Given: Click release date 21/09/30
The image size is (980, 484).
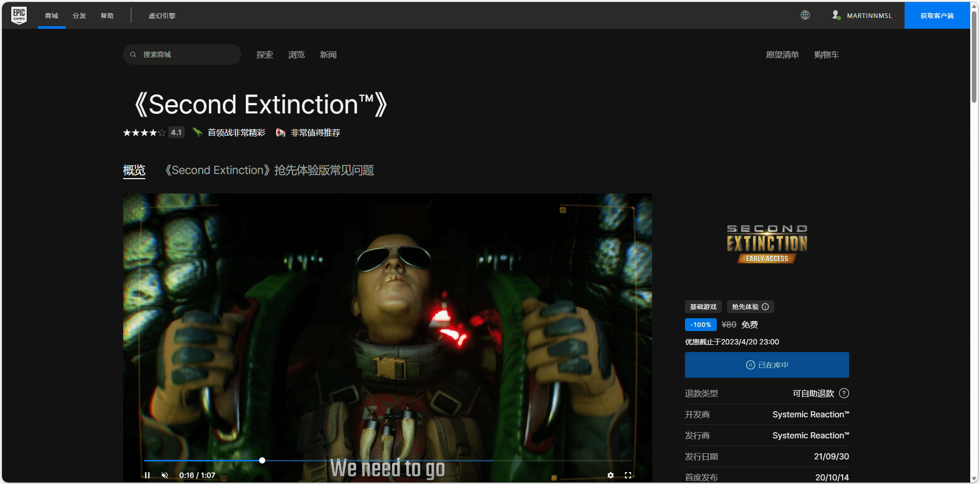Looking at the screenshot, I should [831, 456].
